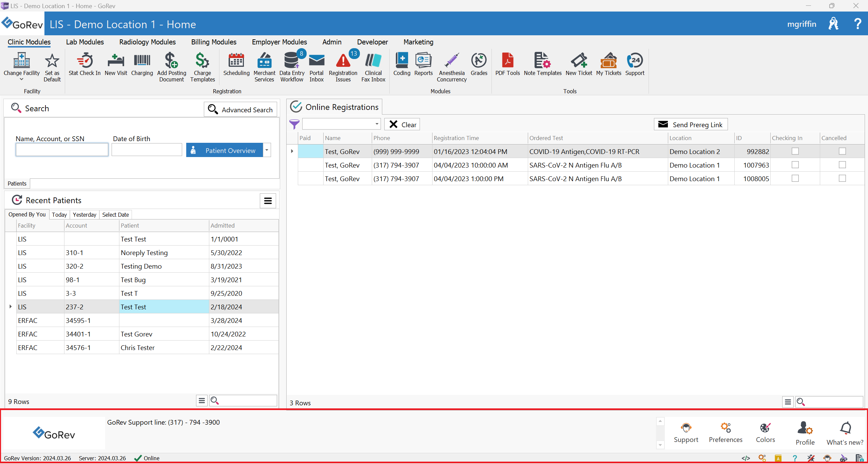
Task: Click the code brackets status bar icon
Action: [x=745, y=458]
